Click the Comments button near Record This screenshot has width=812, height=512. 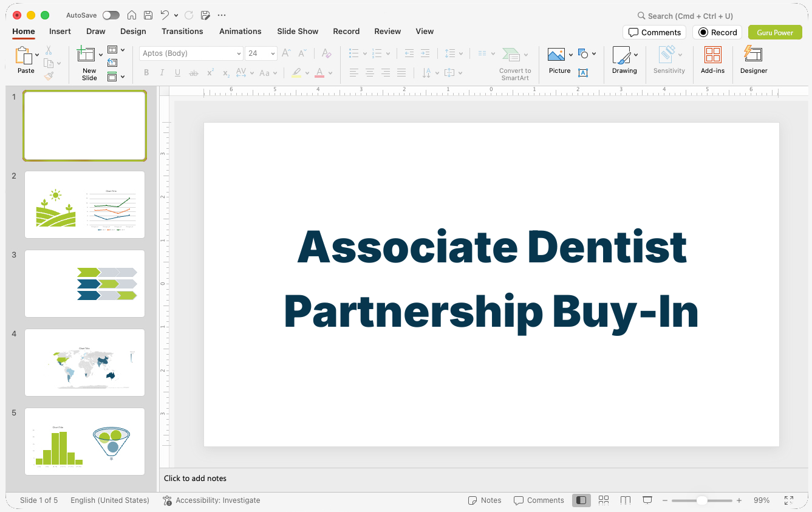(x=654, y=32)
